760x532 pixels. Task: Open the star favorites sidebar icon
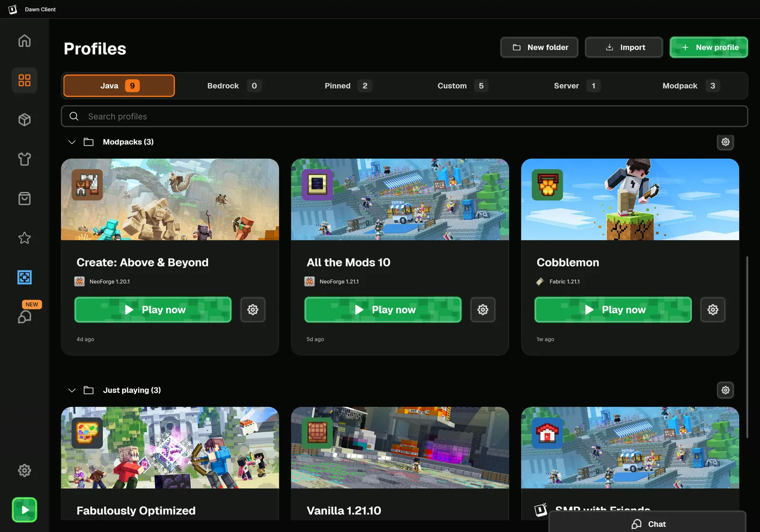[x=24, y=238]
